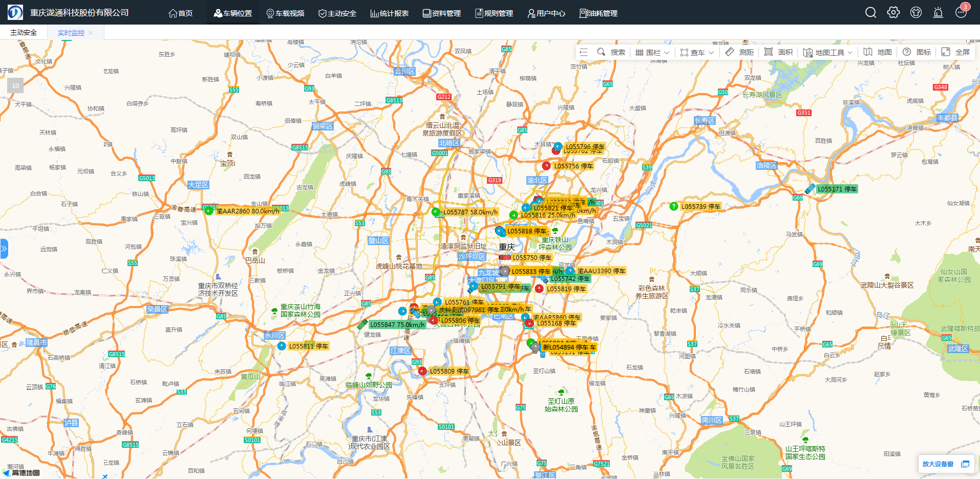
Task: Expand the 地图工具 map tools dropdown
Action: click(828, 52)
